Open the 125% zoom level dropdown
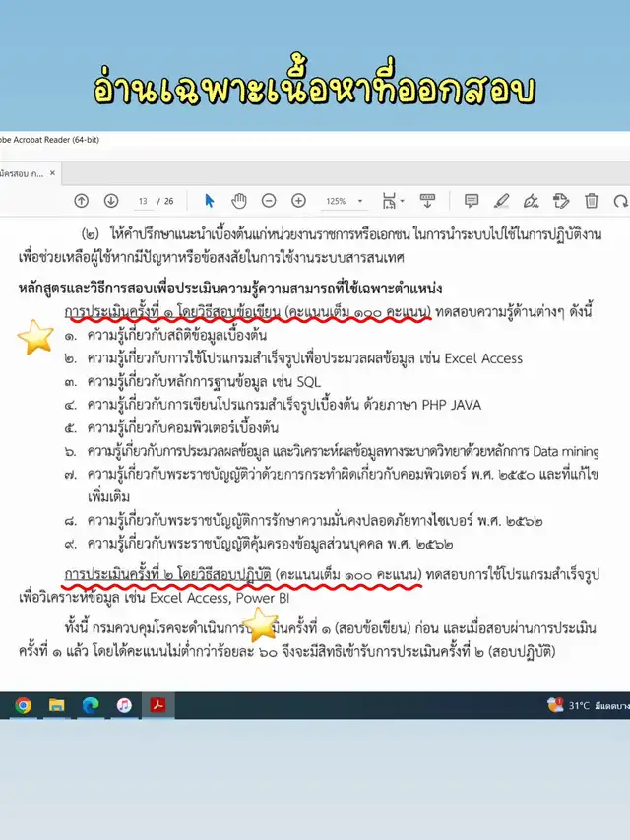630x840 pixels. (345, 201)
